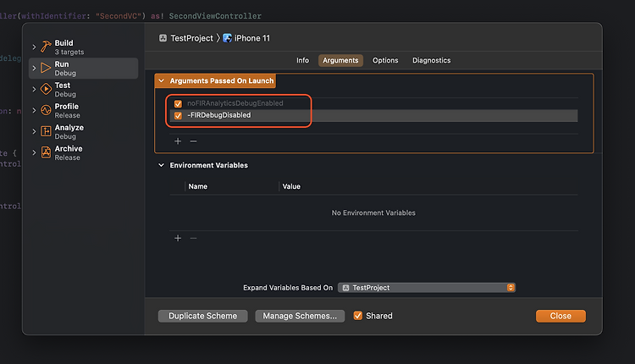
Task: Click the iPhone 11 simulator icon
Action: coord(227,38)
